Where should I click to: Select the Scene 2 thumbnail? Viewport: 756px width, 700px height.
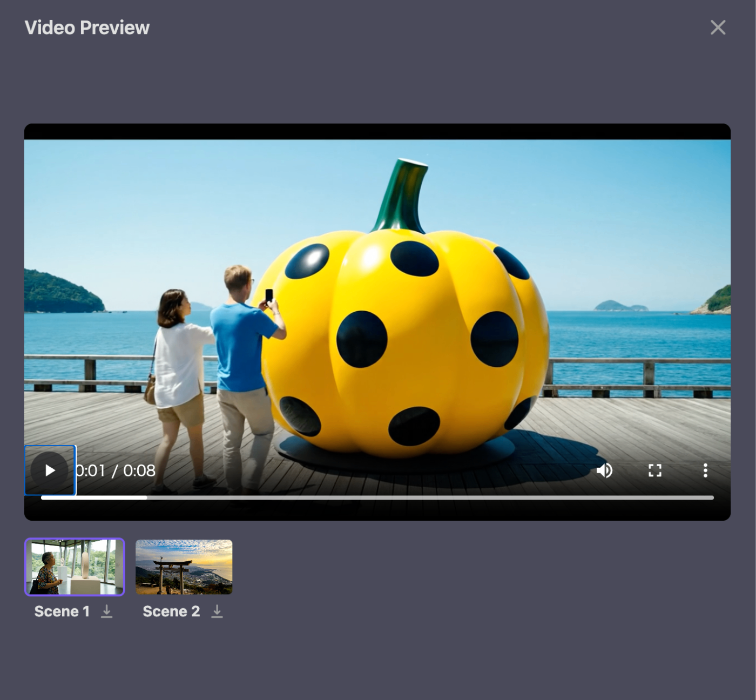pyautogui.click(x=184, y=567)
